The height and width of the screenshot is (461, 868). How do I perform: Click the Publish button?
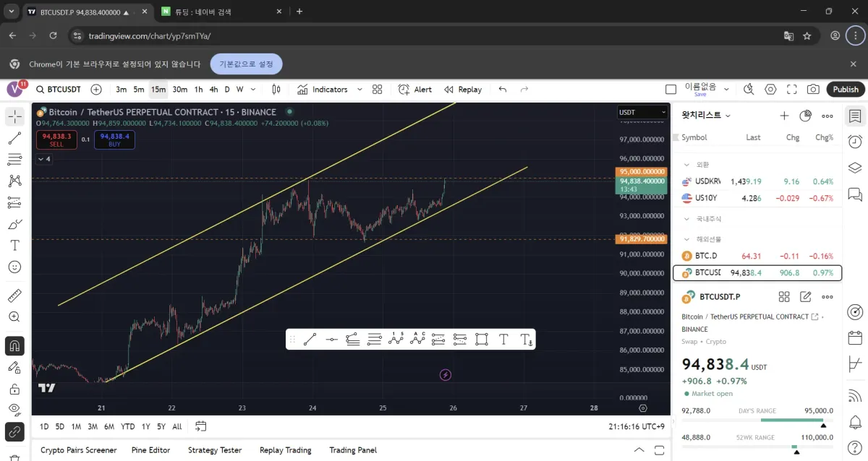pyautogui.click(x=846, y=90)
